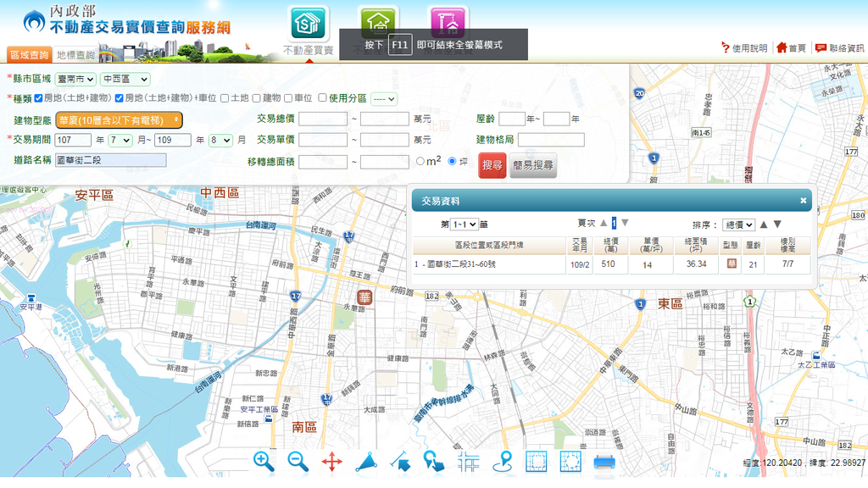The height and width of the screenshot is (488, 868).
Task: Go to 首頁 home link
Action: click(791, 48)
